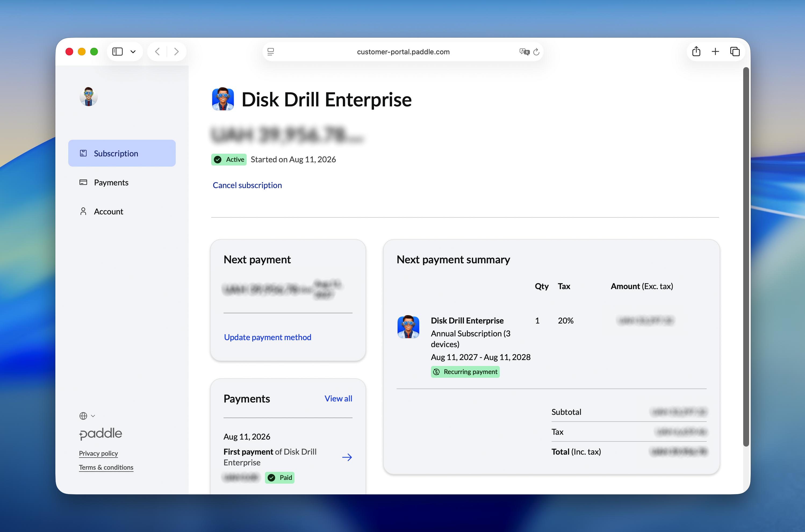Click the Paid status badge
805x532 pixels.
point(279,477)
